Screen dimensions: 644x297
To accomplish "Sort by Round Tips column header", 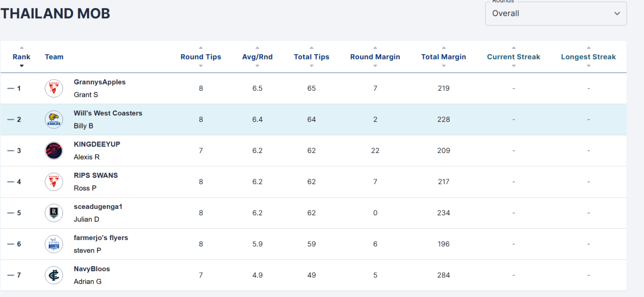I will click(201, 57).
